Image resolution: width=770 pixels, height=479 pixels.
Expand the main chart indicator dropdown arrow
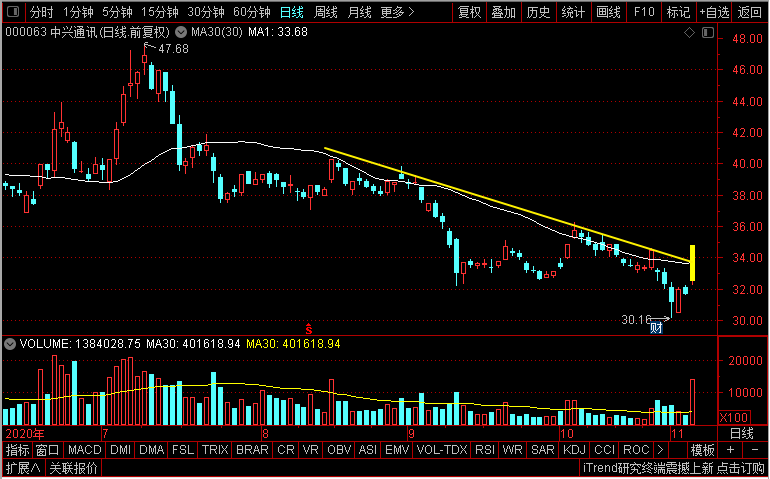[181, 33]
